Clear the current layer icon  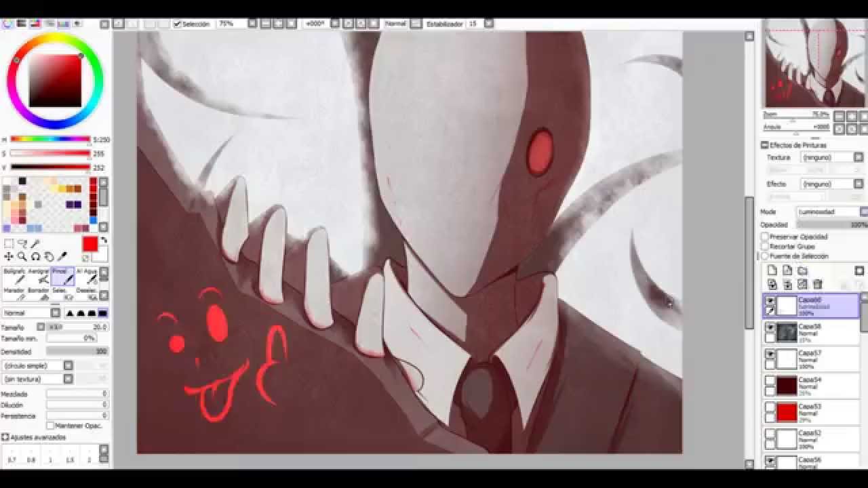pos(802,285)
